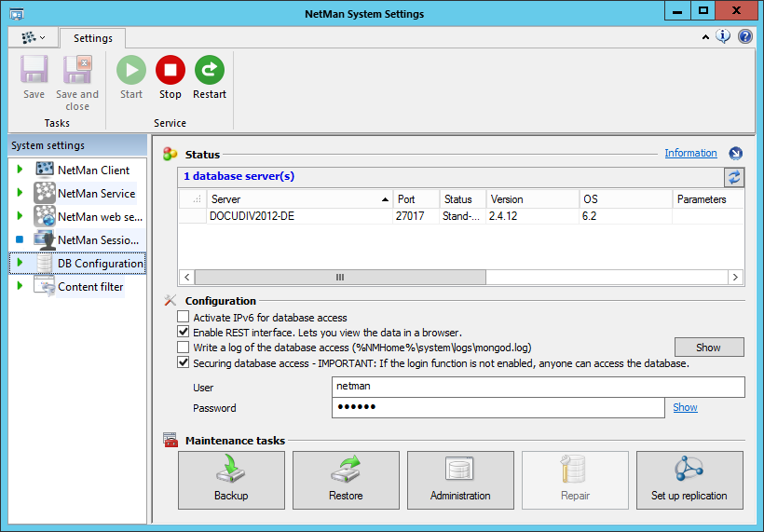This screenshot has width=764, height=532.
Task: Toggle Enable REST interface checkbox
Action: coord(183,332)
